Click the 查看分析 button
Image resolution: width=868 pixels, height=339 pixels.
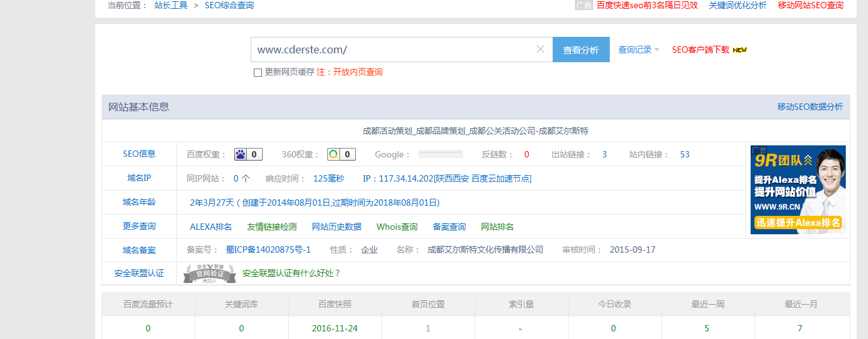[581, 50]
